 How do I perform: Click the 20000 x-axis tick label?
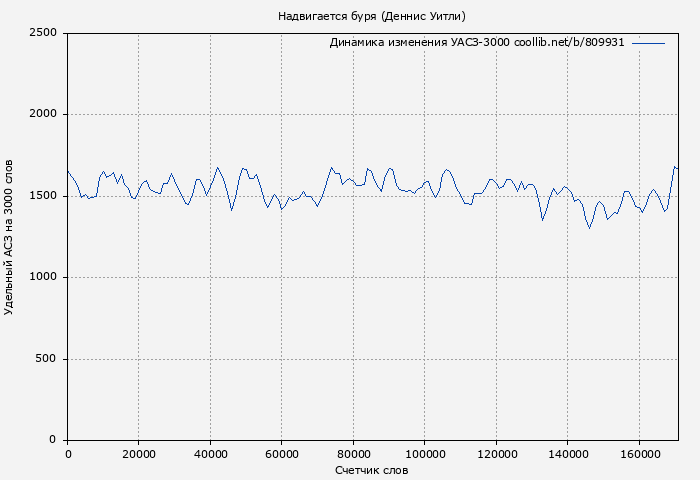point(139,453)
